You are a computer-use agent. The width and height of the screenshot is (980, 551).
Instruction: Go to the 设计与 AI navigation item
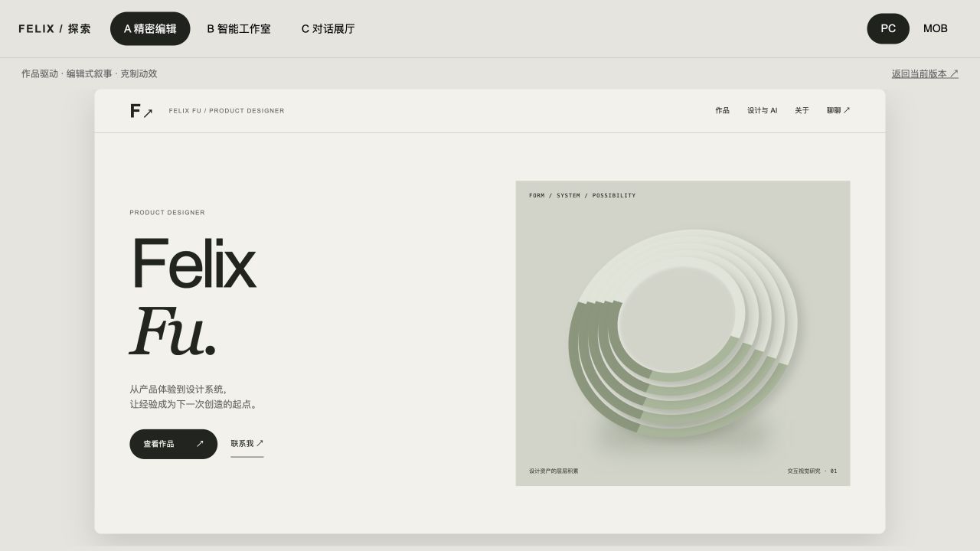(x=762, y=111)
